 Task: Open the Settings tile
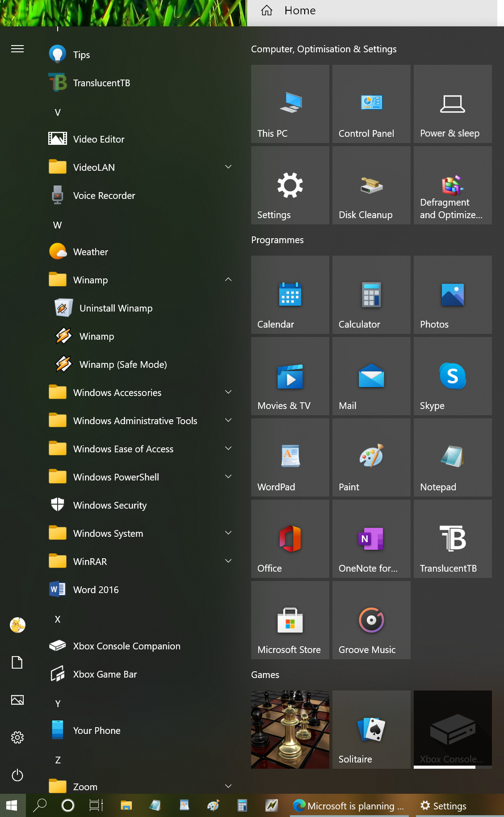(290, 185)
